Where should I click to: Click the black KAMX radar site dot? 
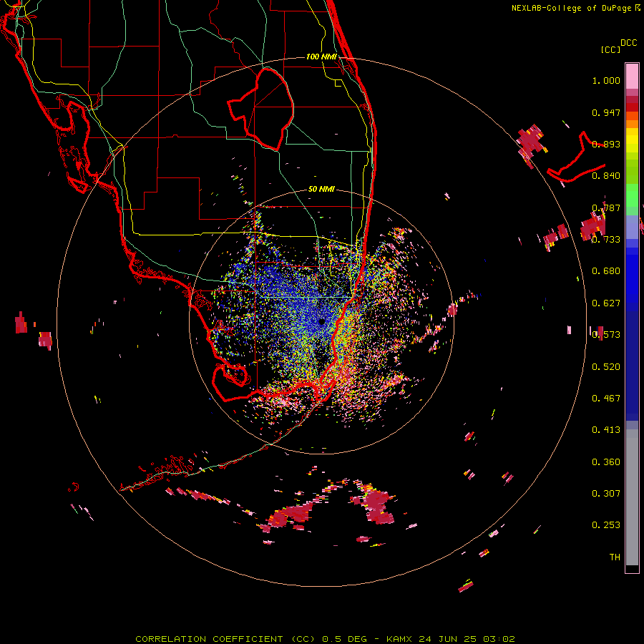pos(322,321)
